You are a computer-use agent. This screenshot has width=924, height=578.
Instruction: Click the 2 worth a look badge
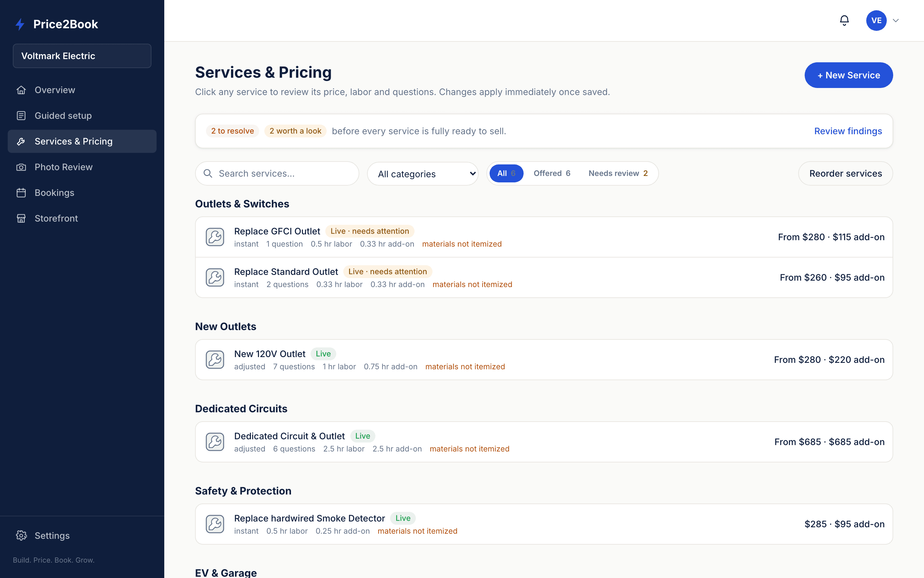295,131
